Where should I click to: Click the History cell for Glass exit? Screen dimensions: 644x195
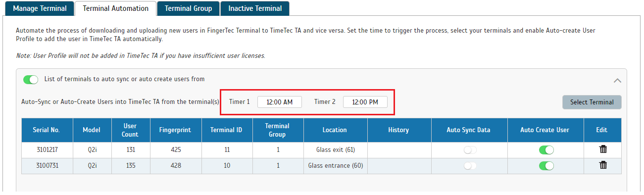pyautogui.click(x=398, y=150)
